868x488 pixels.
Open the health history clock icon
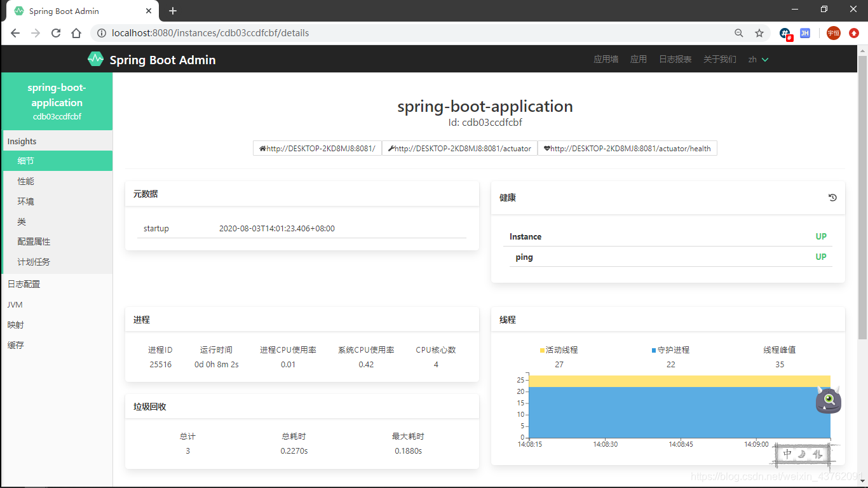tap(832, 198)
